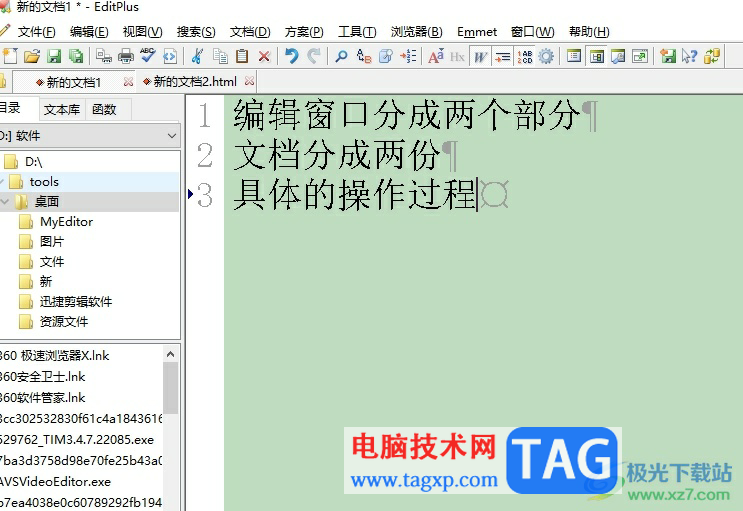The image size is (743, 511).
Task: Select the tools folder
Action: [44, 182]
